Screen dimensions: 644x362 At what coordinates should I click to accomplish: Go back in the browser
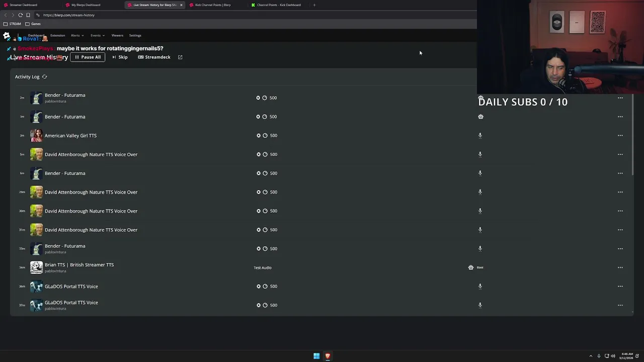point(6,15)
